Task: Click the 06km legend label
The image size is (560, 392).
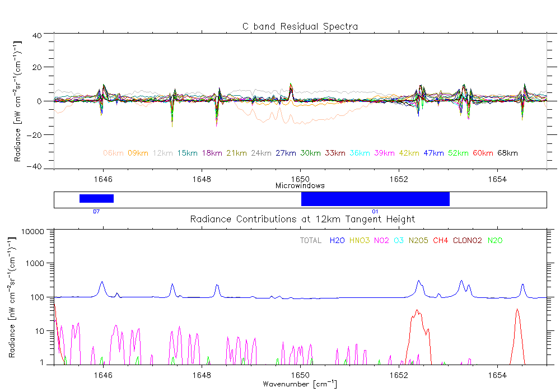Action: click(114, 153)
